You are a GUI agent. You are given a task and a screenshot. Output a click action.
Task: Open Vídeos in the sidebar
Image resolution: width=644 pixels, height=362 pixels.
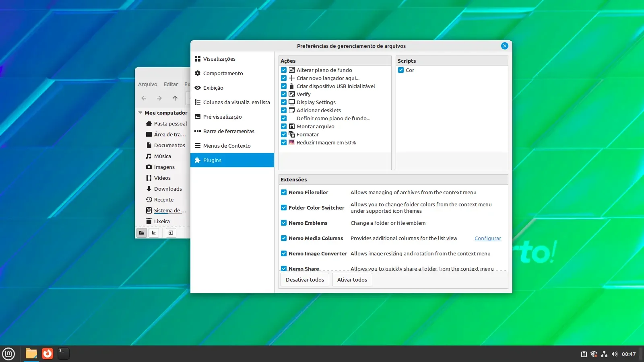(x=163, y=178)
